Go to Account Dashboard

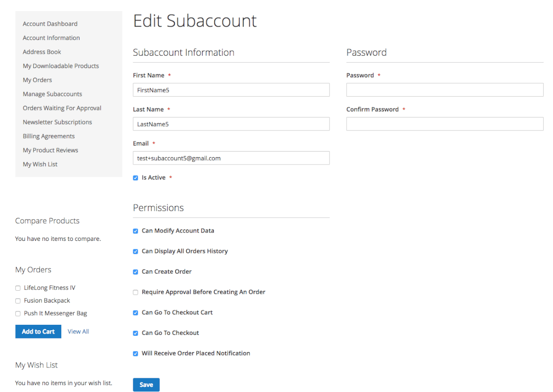click(50, 24)
